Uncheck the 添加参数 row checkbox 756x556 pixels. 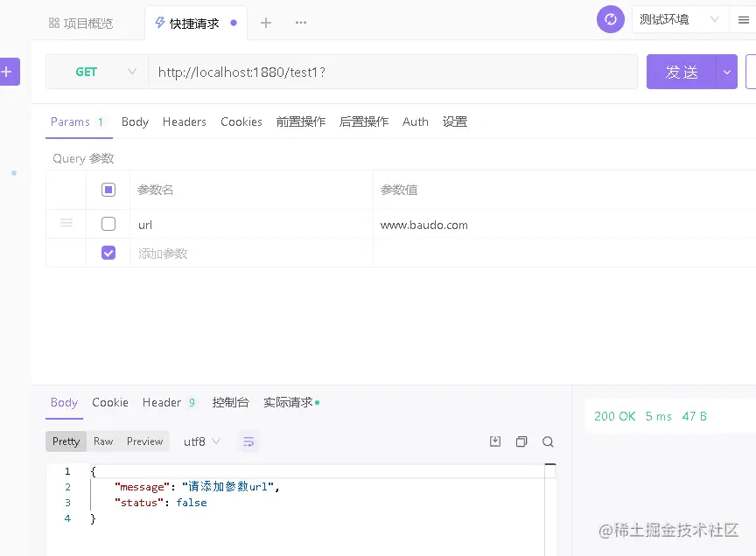point(108,253)
